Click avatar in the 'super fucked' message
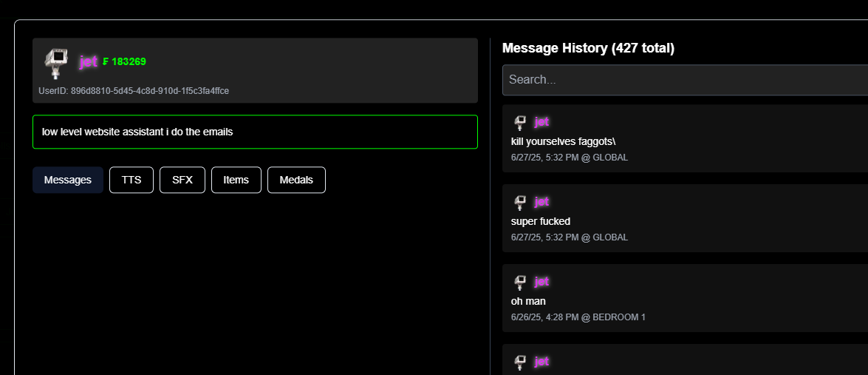868x375 pixels. click(x=520, y=203)
